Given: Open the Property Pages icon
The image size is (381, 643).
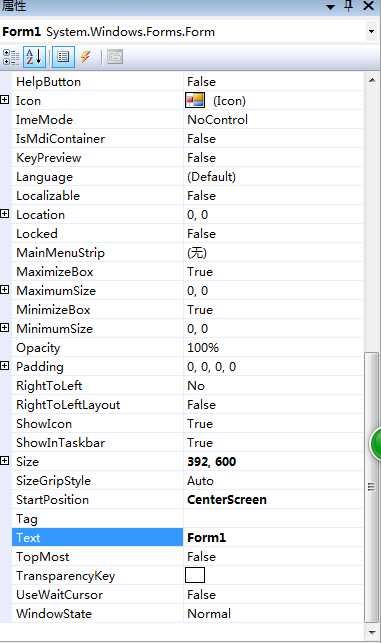Looking at the screenshot, I should tap(115, 57).
